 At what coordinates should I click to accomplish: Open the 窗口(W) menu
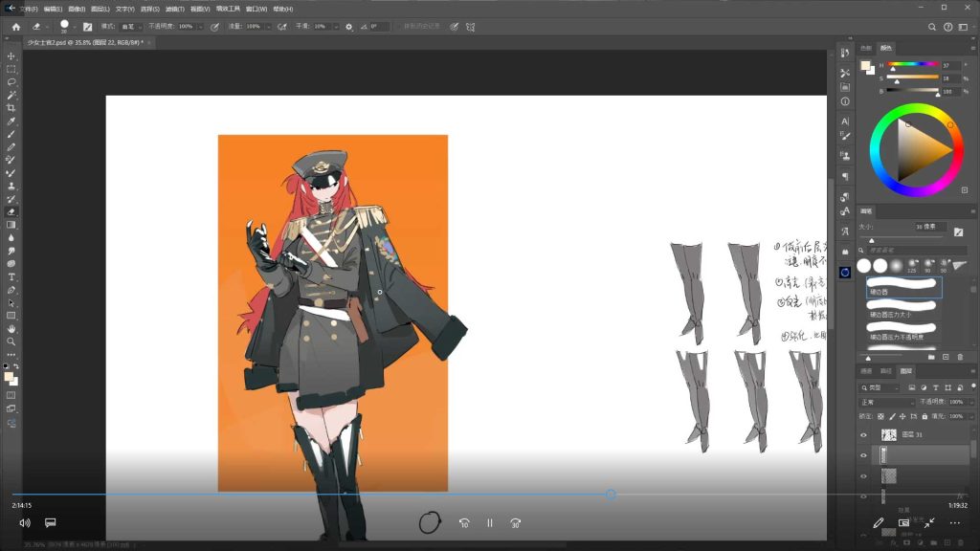[x=256, y=10]
